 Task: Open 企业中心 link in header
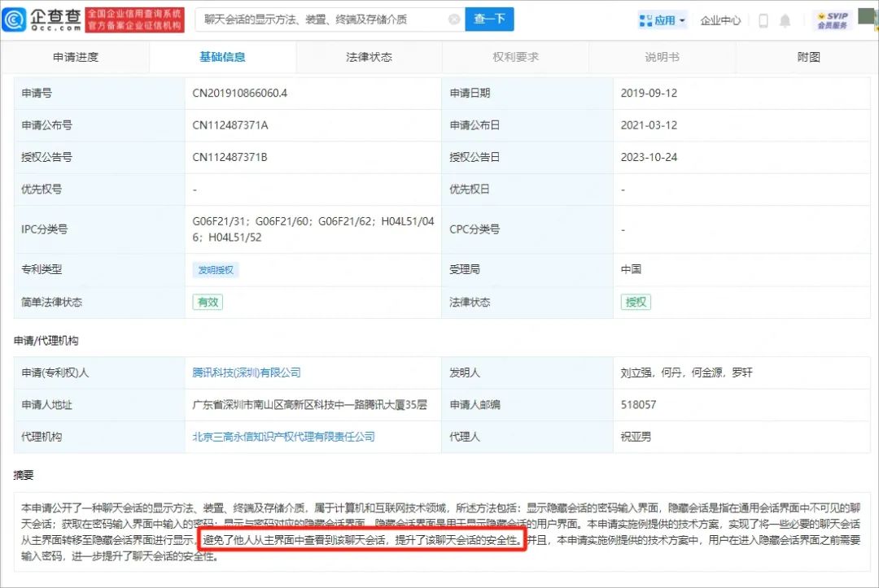[x=720, y=20]
